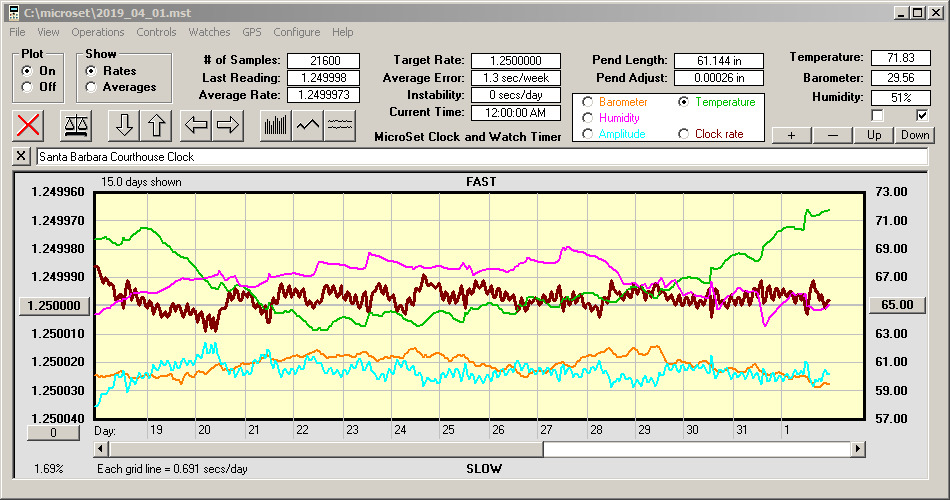Click the Pend Length field
The height and width of the screenshot is (500, 950).
click(719, 61)
